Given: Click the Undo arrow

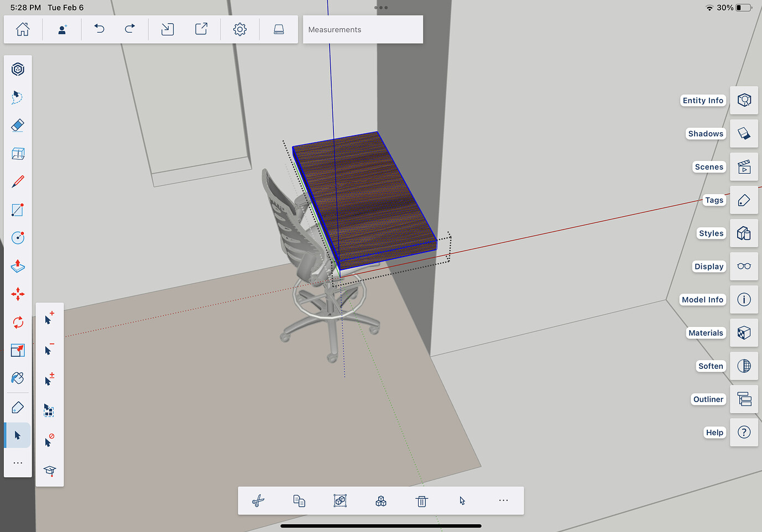Looking at the screenshot, I should 100,29.
